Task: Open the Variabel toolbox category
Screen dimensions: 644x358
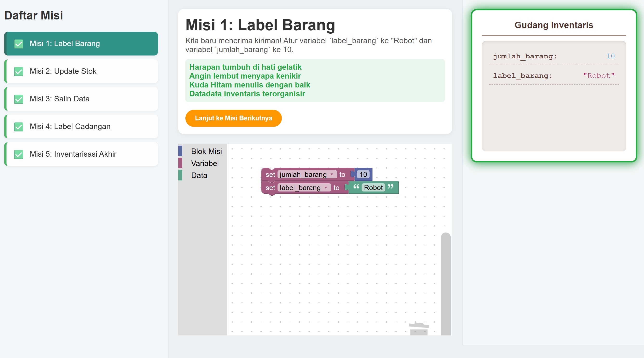Action: coord(205,163)
